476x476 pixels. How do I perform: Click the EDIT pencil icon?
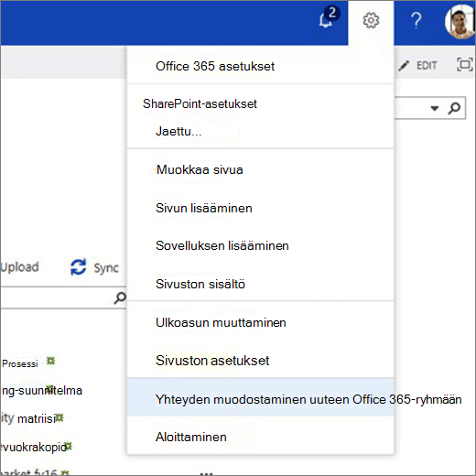[404, 65]
